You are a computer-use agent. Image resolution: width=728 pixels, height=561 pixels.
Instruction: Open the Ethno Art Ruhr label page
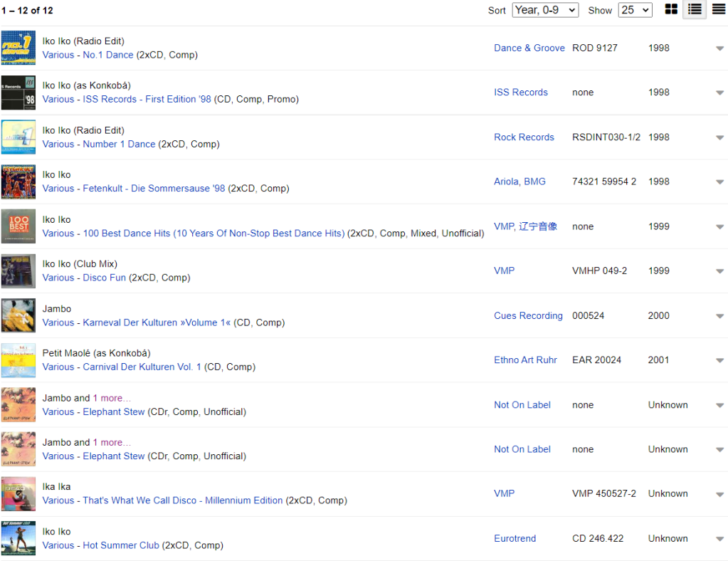525,360
